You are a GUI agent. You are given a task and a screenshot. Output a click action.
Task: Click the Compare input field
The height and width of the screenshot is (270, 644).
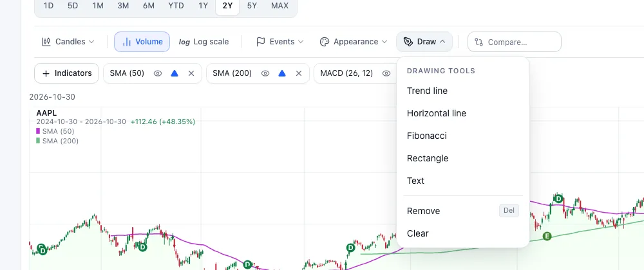(x=514, y=42)
